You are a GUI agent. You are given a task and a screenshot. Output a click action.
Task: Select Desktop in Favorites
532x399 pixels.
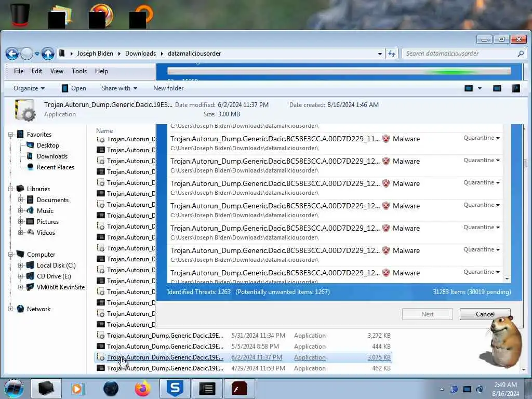pos(48,145)
